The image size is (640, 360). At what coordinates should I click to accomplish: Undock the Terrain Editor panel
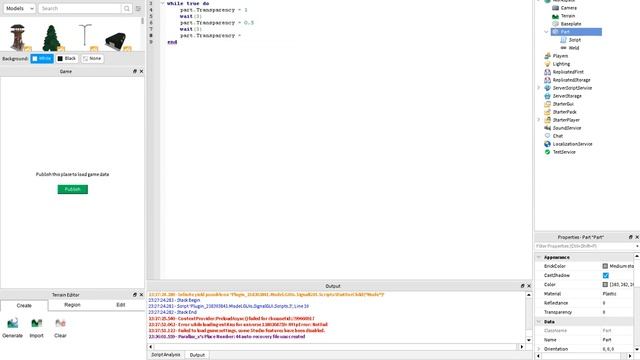[x=135, y=294]
